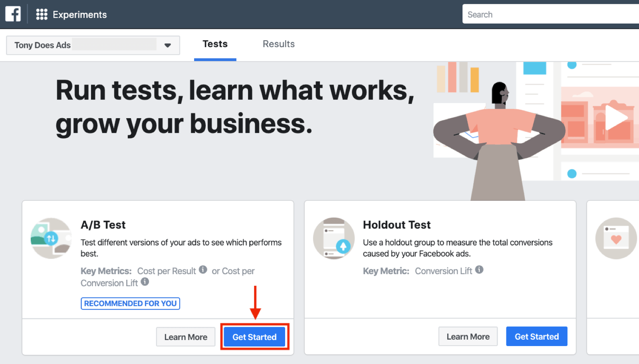
Task: Switch to the Results tab
Action: 278,44
